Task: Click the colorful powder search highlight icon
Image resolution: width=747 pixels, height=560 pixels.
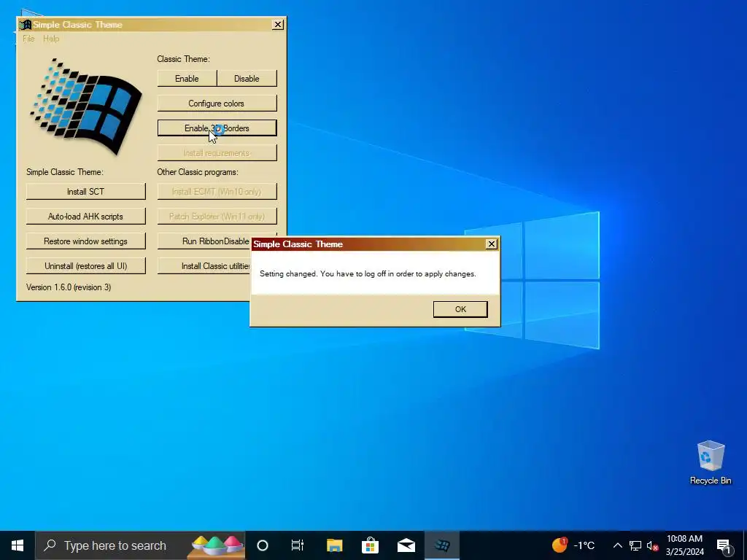Action: (217, 545)
